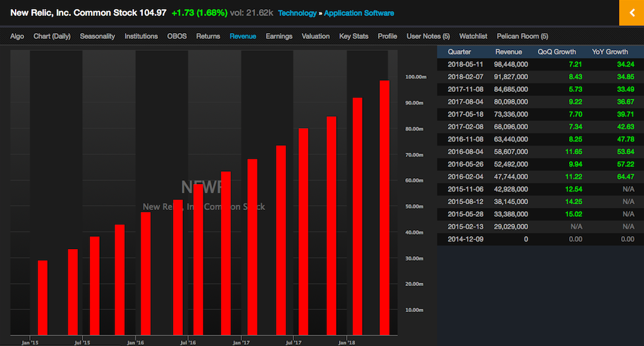Select the 2017-08-04 quarter date
The width and height of the screenshot is (644, 346).
[x=465, y=102]
